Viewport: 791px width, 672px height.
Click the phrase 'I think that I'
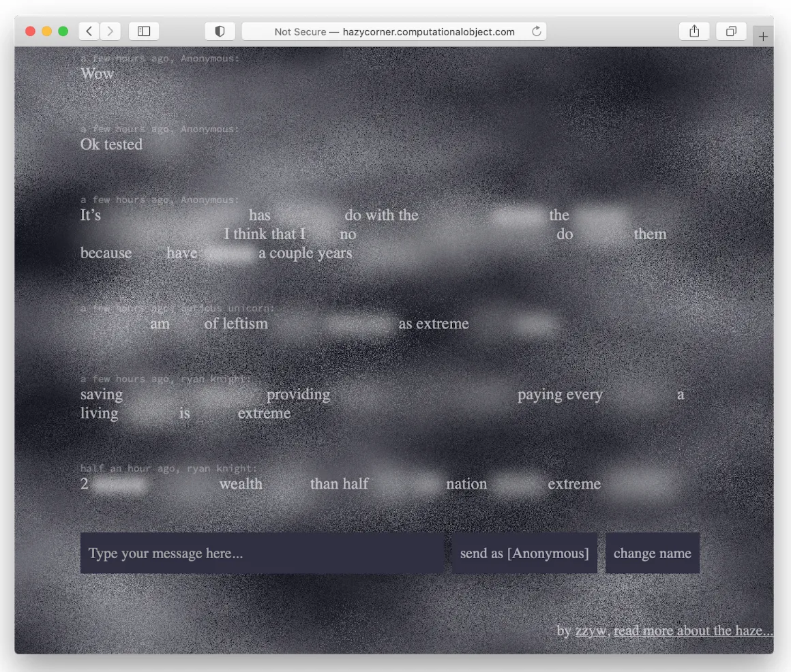[x=265, y=234]
